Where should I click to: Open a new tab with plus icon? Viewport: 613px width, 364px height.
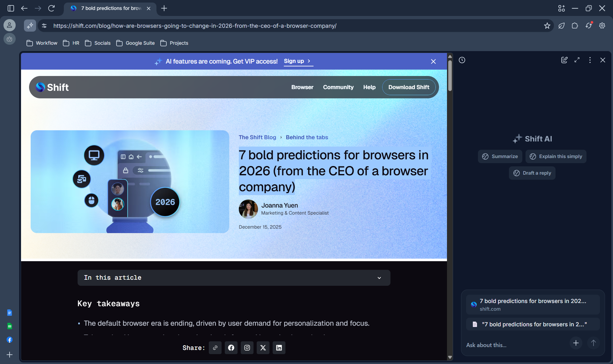(x=164, y=8)
